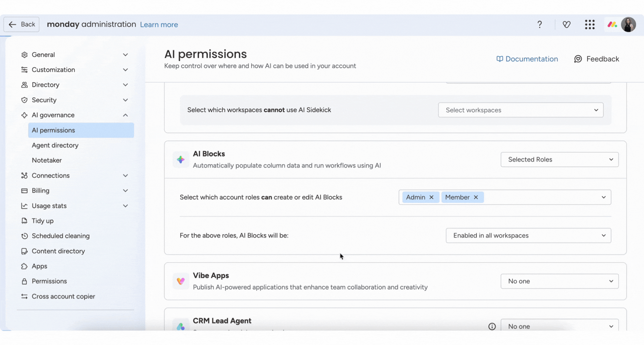Screen dimensions: 644x345
Task: Click the Usage stats chart icon
Action: click(x=24, y=206)
